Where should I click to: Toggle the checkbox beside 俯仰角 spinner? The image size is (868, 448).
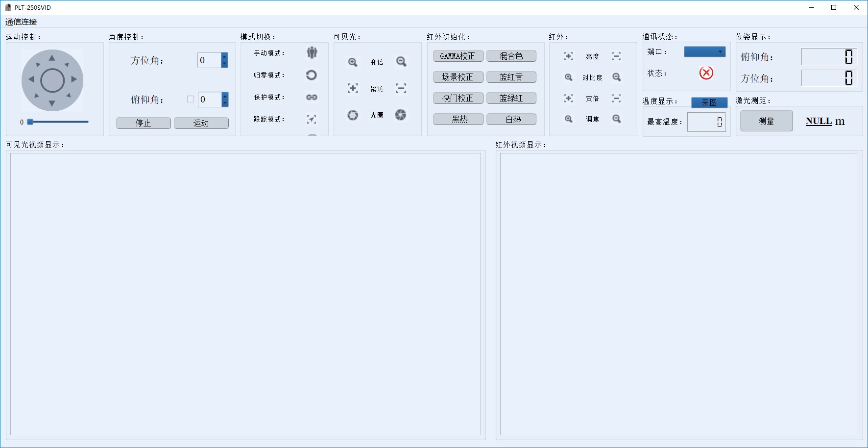pos(191,99)
